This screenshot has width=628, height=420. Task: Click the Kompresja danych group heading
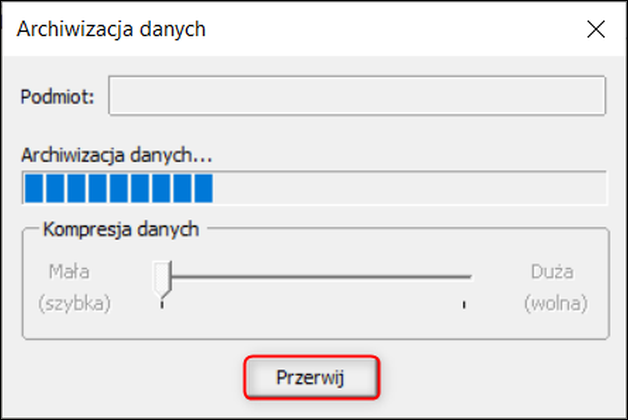121,228
